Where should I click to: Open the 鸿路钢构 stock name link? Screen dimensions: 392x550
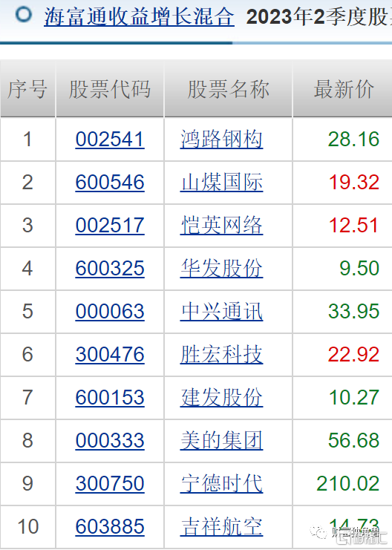pos(221,140)
